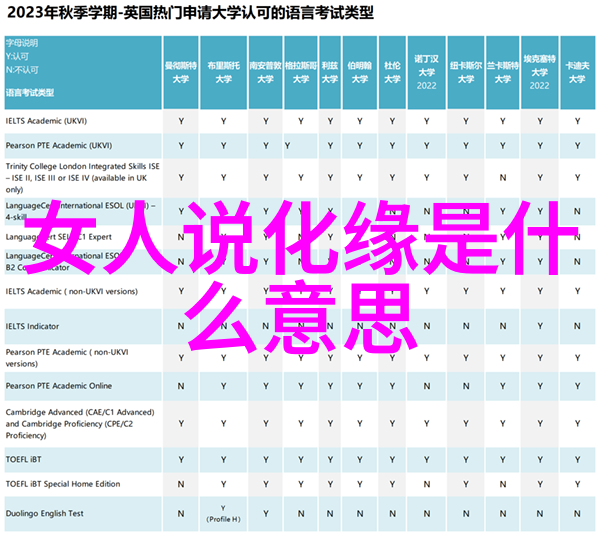The image size is (600, 536).
Task: Click TOEFL iBT Special Home Edition N under 兰卡斯特大学
Action: [502, 484]
